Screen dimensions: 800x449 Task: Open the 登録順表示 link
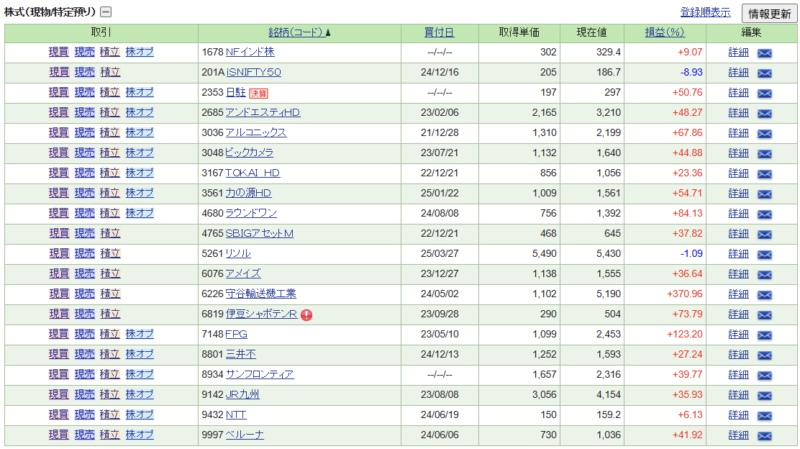pos(705,12)
